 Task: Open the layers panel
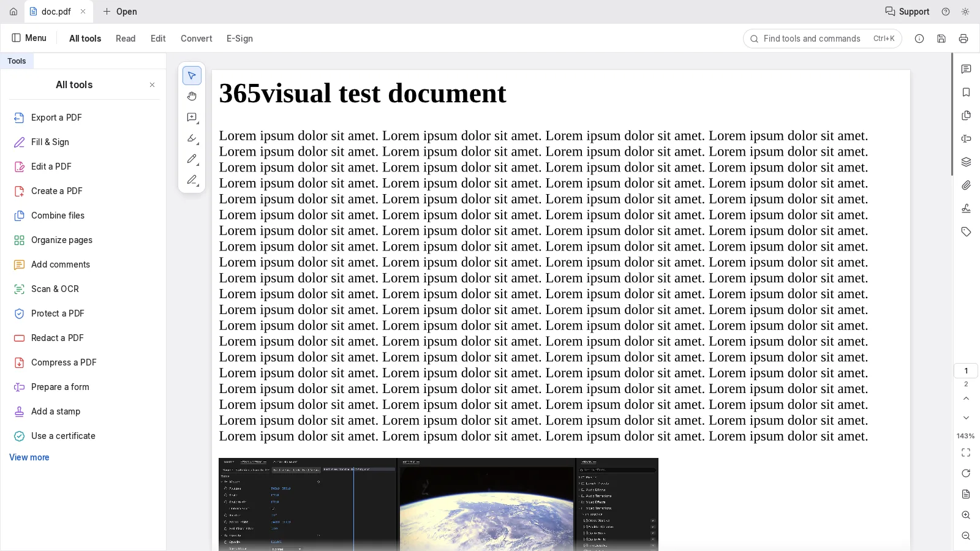coord(966,162)
